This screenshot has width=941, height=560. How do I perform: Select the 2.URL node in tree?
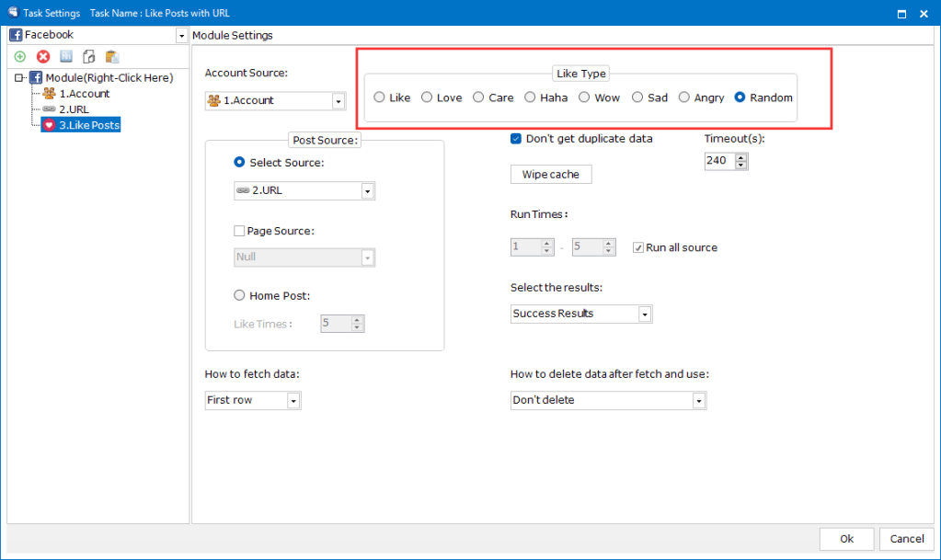[74, 109]
